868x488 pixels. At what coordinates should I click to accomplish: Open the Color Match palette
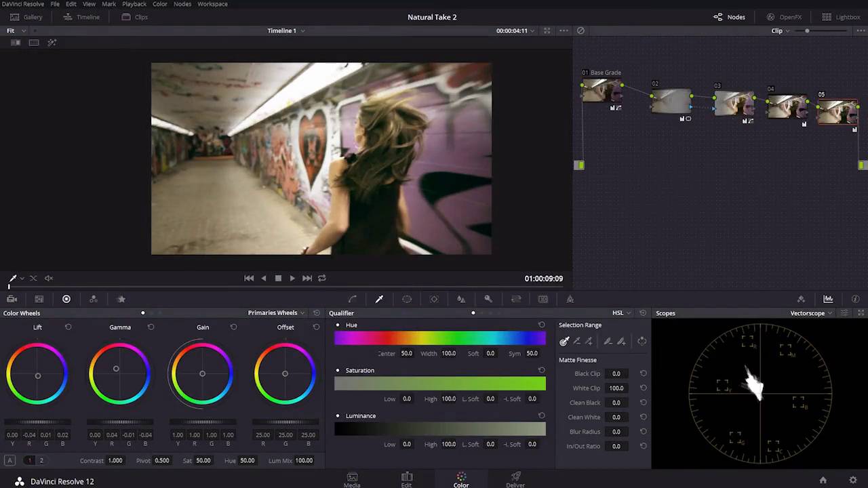click(x=39, y=299)
